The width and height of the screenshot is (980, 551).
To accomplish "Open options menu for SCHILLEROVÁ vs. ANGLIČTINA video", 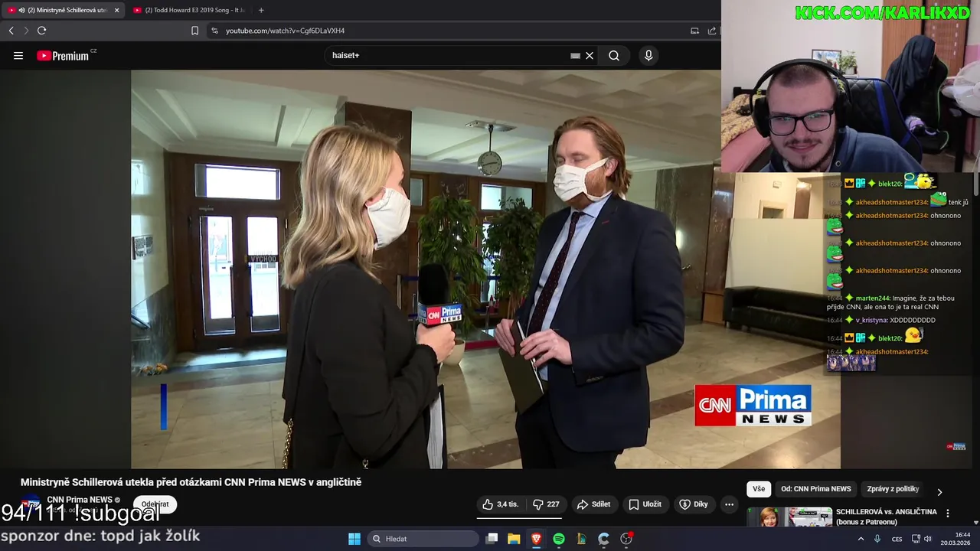I will [x=948, y=514].
